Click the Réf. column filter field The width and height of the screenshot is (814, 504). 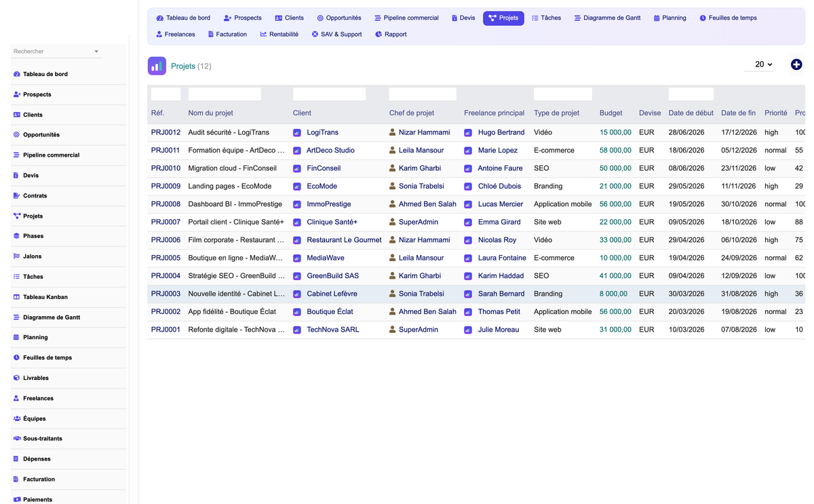pos(166,94)
